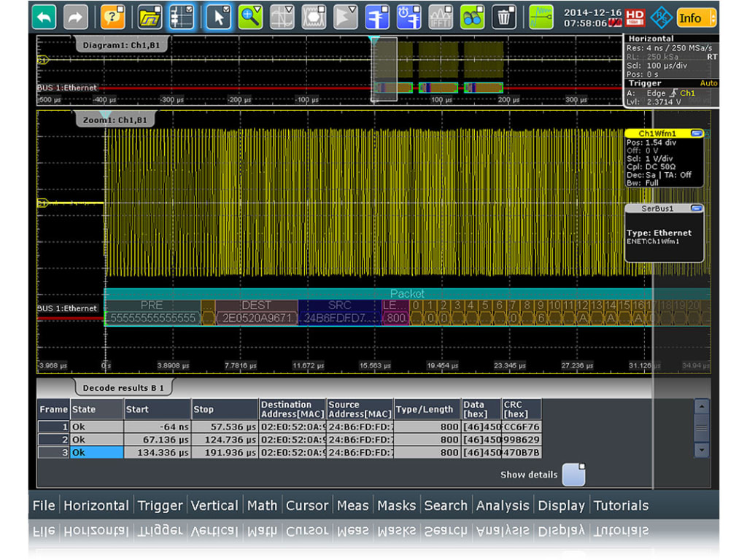Click the green signal waveform icon
This screenshot has width=747, height=560.
point(541,17)
